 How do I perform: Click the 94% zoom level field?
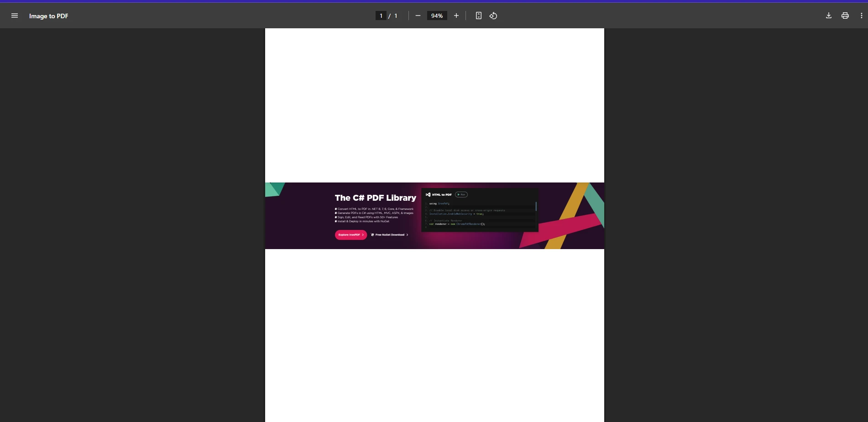(x=437, y=16)
